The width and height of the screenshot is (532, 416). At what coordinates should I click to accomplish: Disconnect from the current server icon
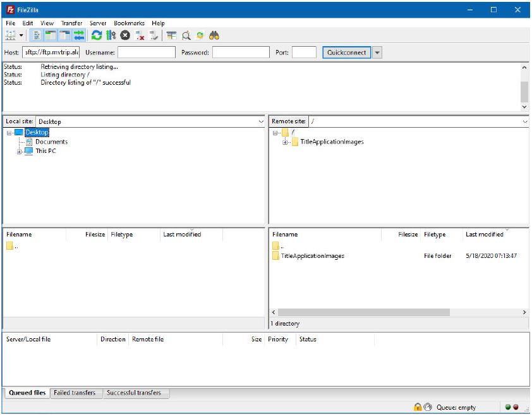point(140,35)
